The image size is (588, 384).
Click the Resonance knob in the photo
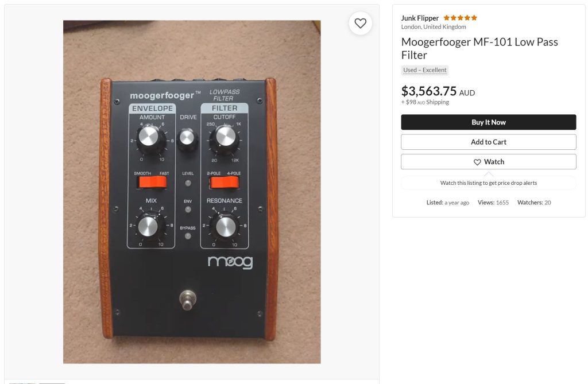[x=225, y=227]
